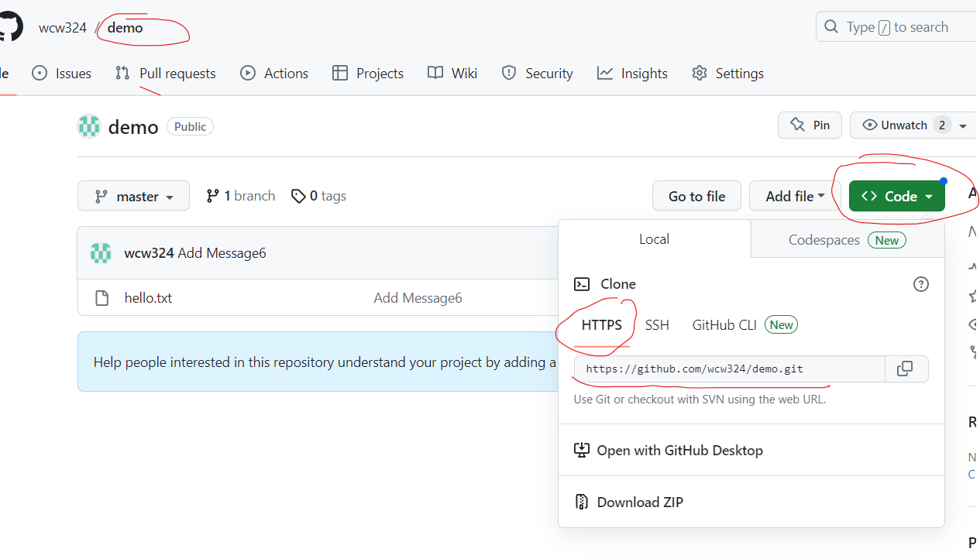Go to the Insights tab
This screenshot has height=559, width=980.
tap(632, 73)
